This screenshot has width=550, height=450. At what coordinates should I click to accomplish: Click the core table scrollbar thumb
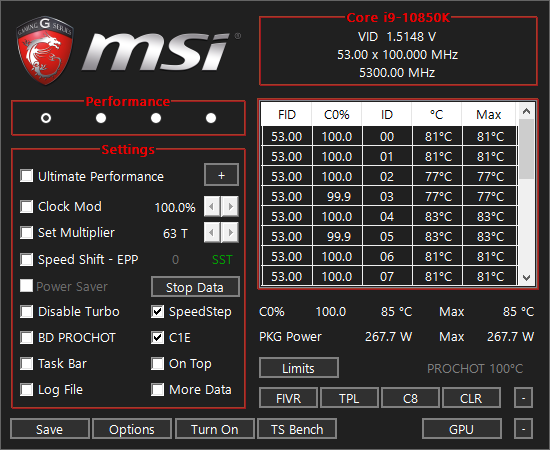526,149
